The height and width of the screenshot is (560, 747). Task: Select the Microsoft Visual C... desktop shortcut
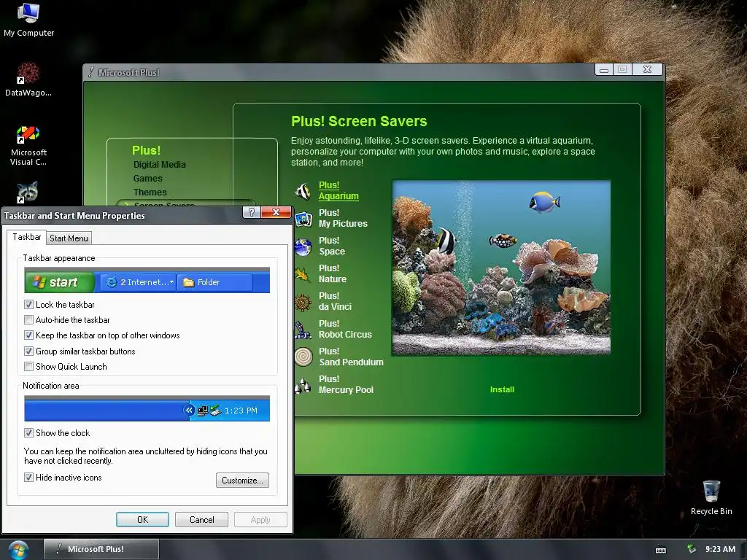pyautogui.click(x=28, y=146)
